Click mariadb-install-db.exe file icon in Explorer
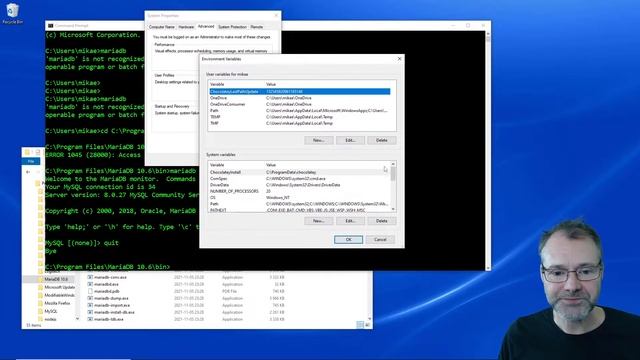 90,312
